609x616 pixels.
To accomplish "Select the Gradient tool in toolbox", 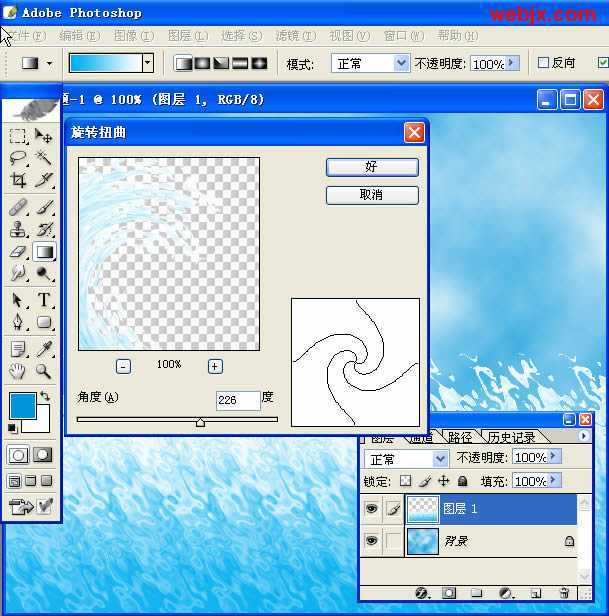I will pyautogui.click(x=44, y=252).
